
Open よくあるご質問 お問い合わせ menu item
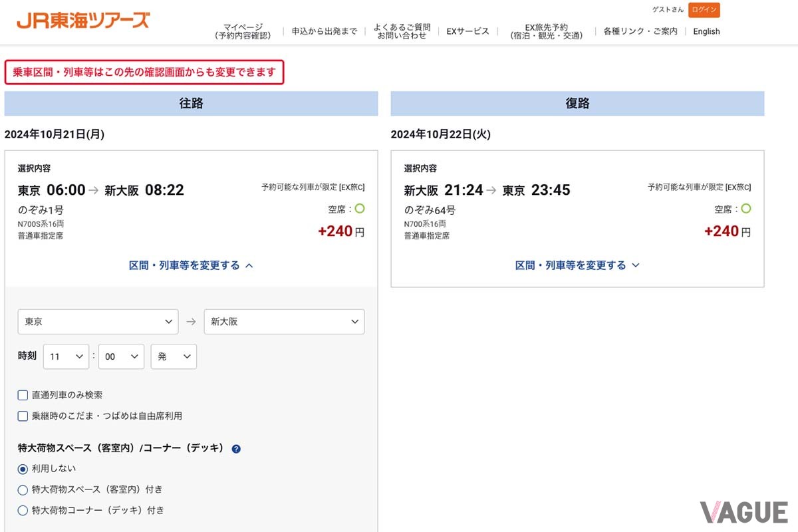click(402, 31)
